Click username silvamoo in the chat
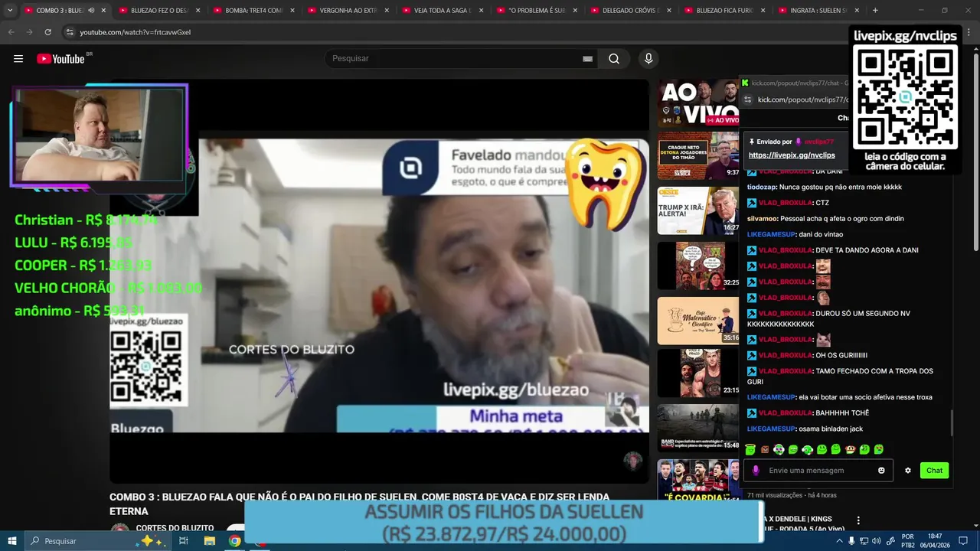Viewport: 980px width, 551px height. [x=763, y=219]
